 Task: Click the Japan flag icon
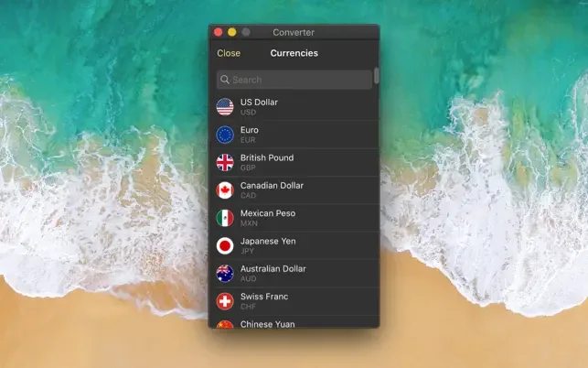(x=225, y=246)
